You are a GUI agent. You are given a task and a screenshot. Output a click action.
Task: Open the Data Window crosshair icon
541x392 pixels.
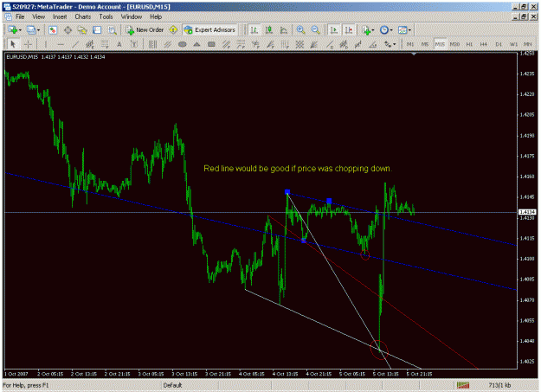[x=68, y=30]
